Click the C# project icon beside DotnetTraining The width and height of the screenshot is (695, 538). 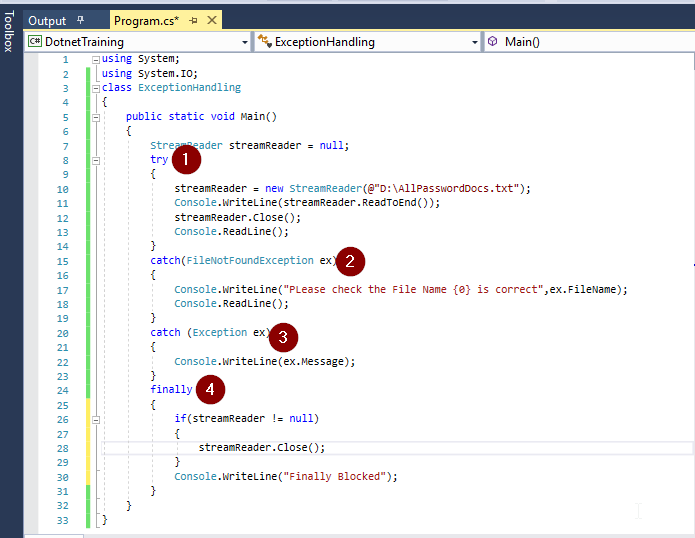click(35, 41)
